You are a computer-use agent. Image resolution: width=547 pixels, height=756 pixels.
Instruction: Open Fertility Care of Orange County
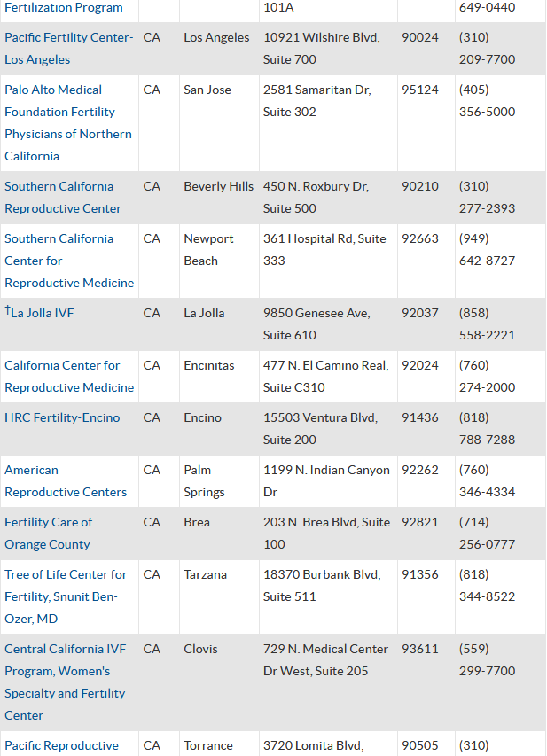[48, 522]
